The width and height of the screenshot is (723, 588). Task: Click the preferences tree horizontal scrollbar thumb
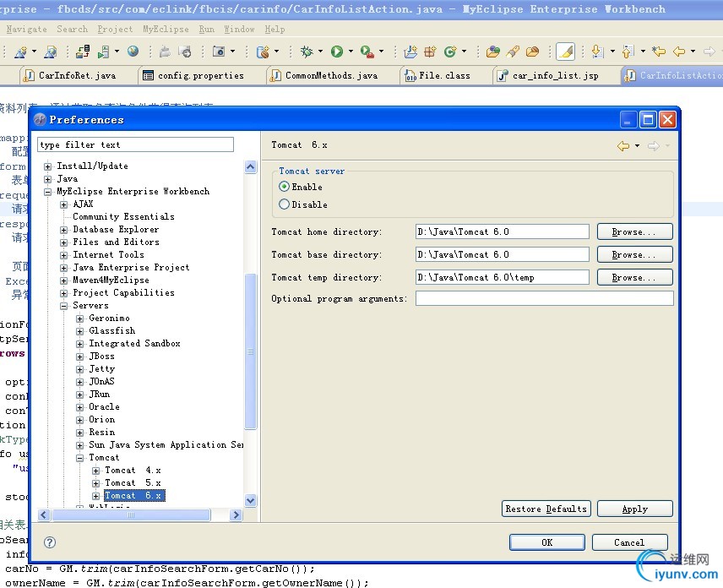coord(132,514)
